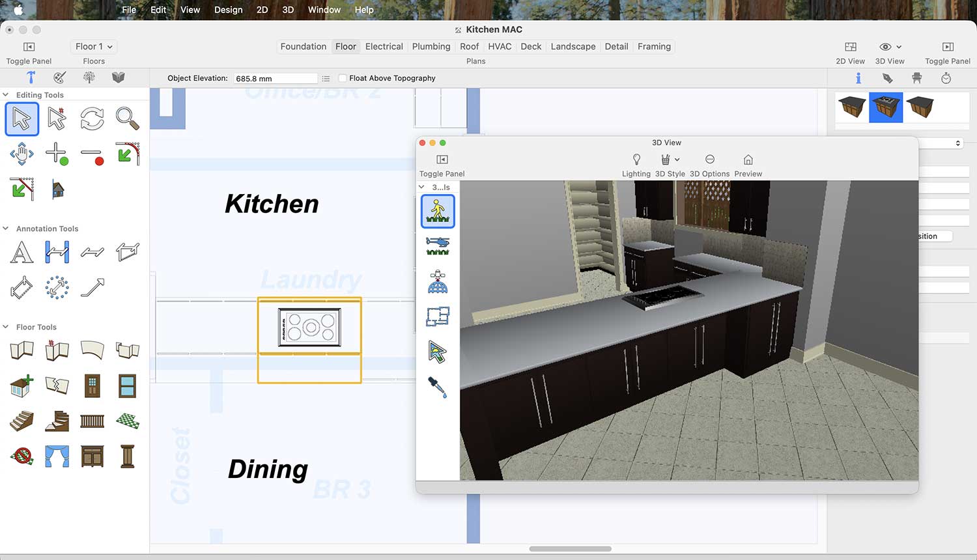The height and width of the screenshot is (560, 977).
Task: Switch to the Electrical plan tab
Action: tap(384, 47)
